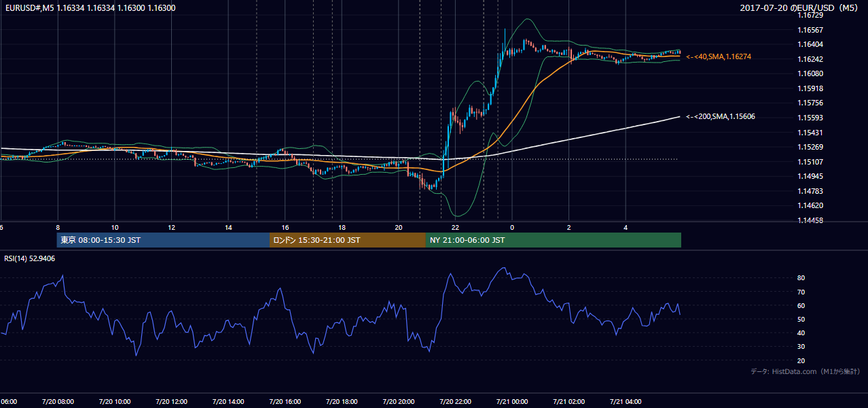The width and height of the screenshot is (868, 408).
Task: Click the 7/20 20:00 time label
Action: point(399,402)
